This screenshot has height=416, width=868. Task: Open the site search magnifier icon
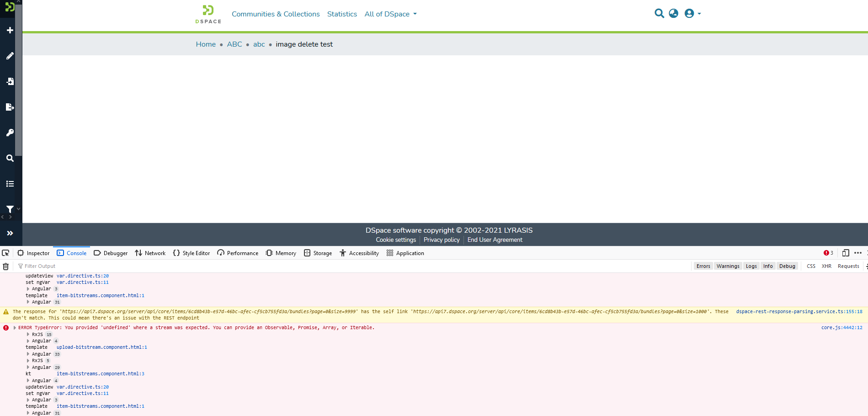(659, 13)
